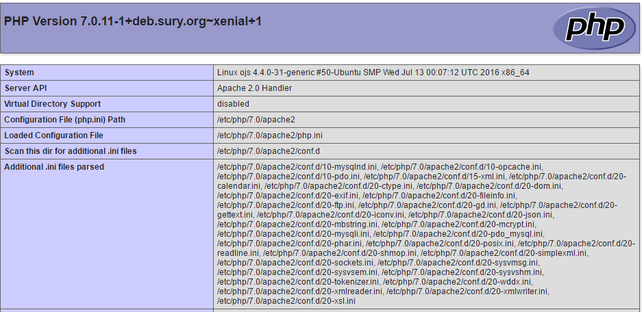644x312 pixels.
Task: Select the PHP Version 7.0.11 heading
Action: 133,21
